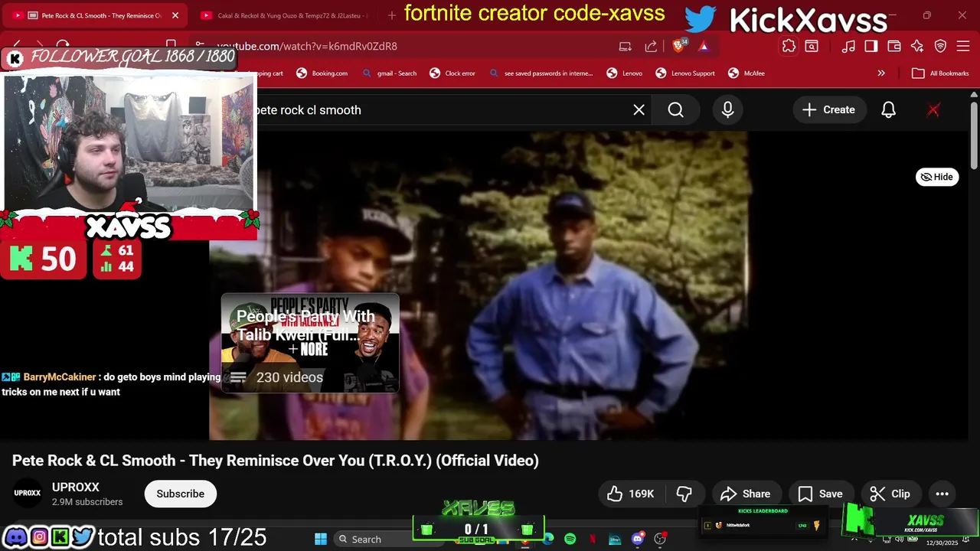Click the tab search icon beside Extensions
Screen dimensions: 980x551
click(811, 46)
